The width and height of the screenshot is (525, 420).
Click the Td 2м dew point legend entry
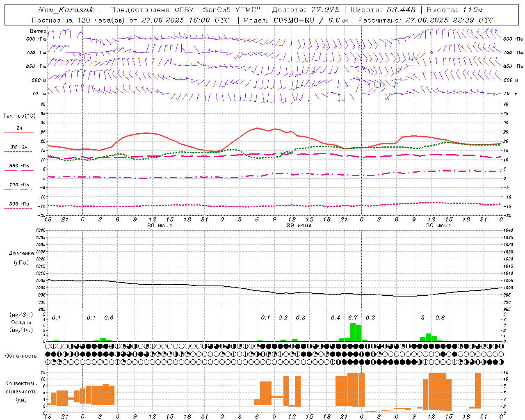19,147
